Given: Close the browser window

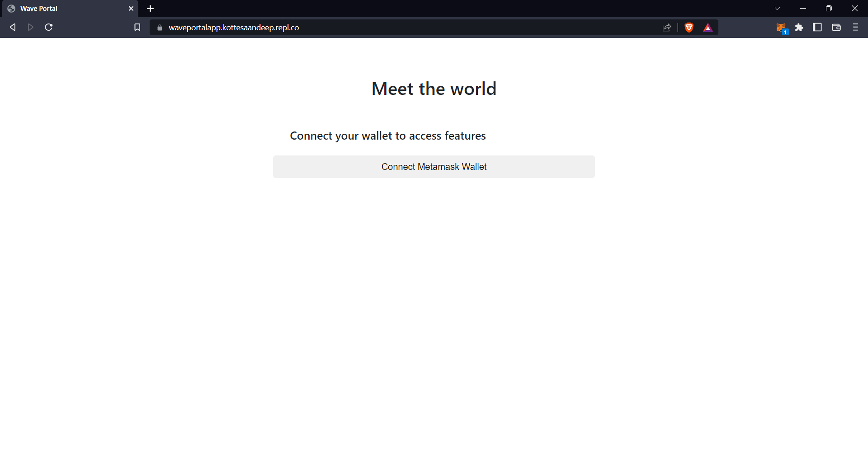Looking at the screenshot, I should [855, 9].
